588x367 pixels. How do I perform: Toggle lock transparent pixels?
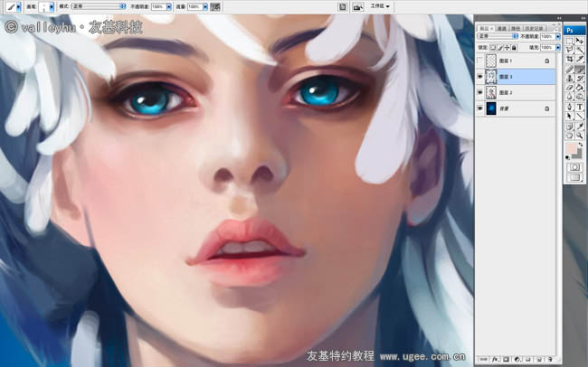pyautogui.click(x=493, y=48)
